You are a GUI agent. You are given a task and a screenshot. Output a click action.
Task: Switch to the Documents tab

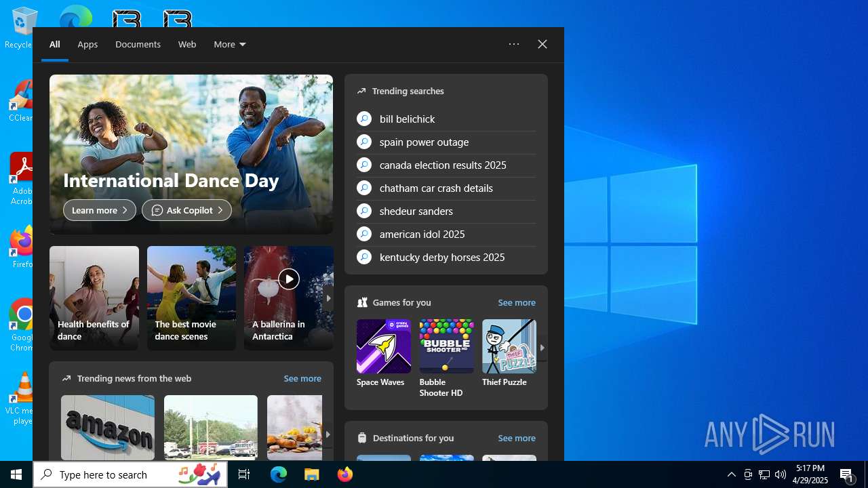(x=138, y=44)
